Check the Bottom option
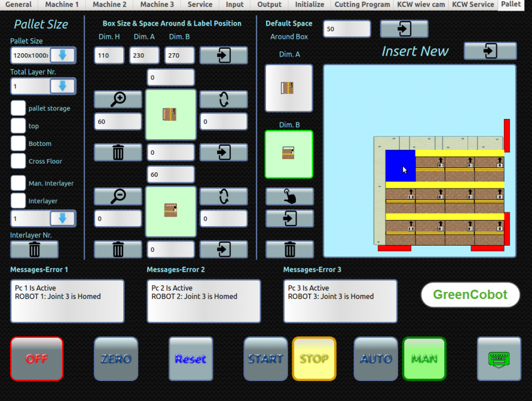This screenshot has height=401, width=532. (18, 143)
